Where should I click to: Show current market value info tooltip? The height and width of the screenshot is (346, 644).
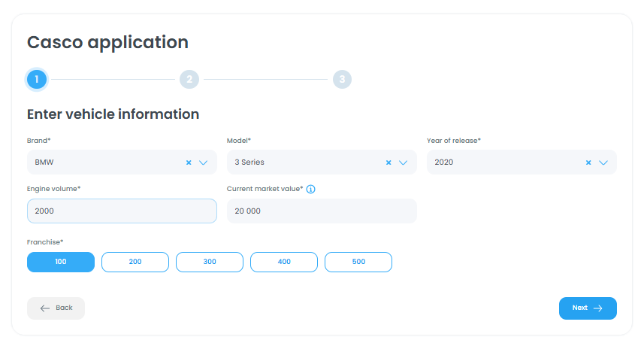pos(310,189)
